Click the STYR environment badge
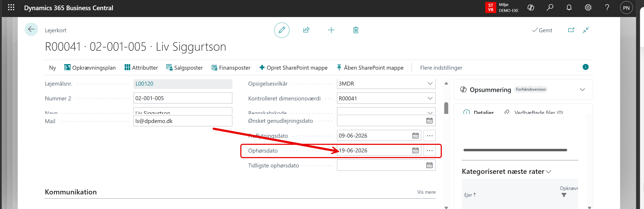The image size is (644, 209). point(491,8)
